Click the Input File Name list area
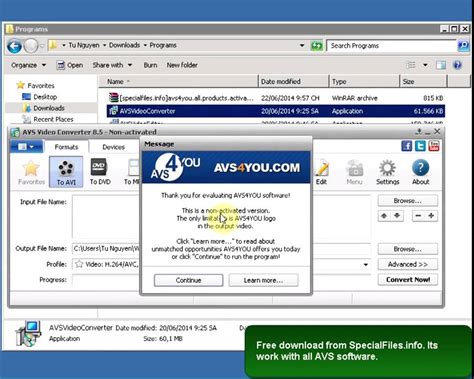This screenshot has height=379, width=474. pyautogui.click(x=221, y=217)
